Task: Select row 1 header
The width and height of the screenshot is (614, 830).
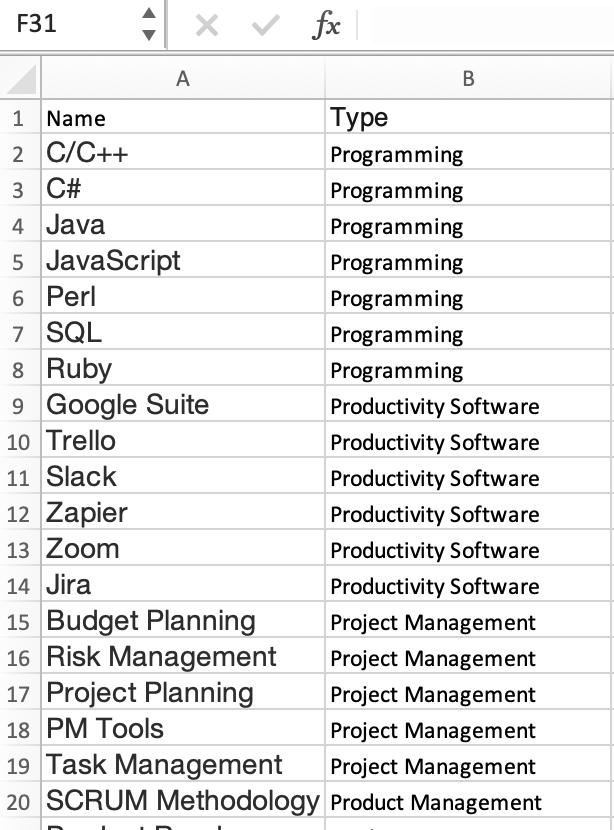Action: (x=19, y=118)
